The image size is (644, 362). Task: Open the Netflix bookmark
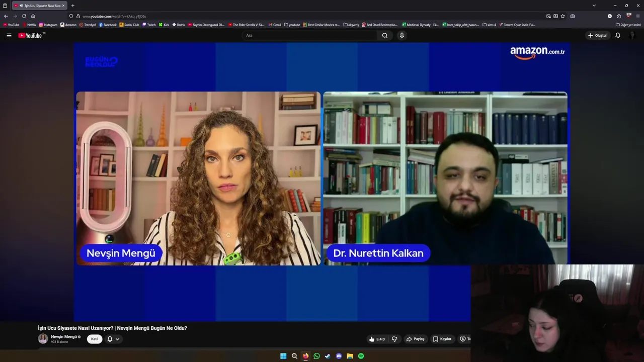(x=29, y=25)
